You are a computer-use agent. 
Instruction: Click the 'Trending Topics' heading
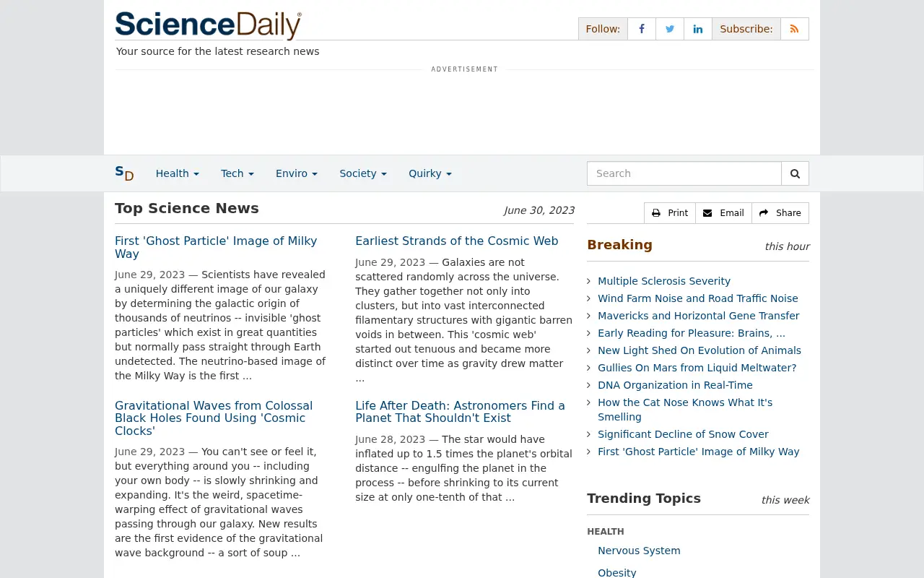coord(644,499)
